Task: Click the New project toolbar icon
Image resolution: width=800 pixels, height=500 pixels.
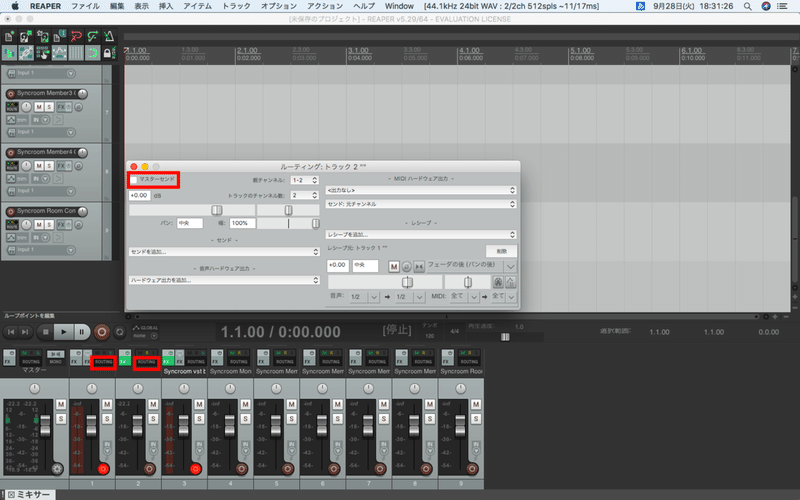Action: [x=9, y=36]
